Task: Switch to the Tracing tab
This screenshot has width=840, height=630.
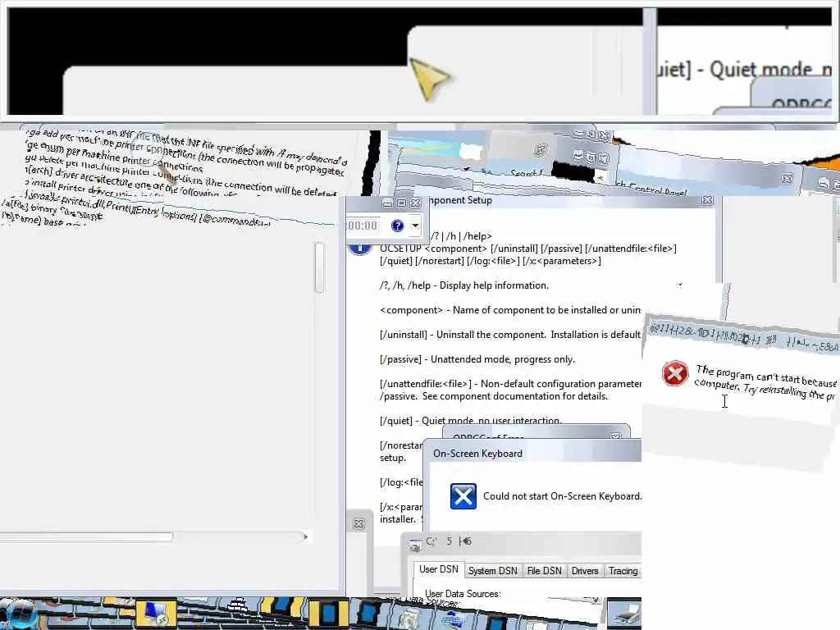Action: pyautogui.click(x=623, y=571)
